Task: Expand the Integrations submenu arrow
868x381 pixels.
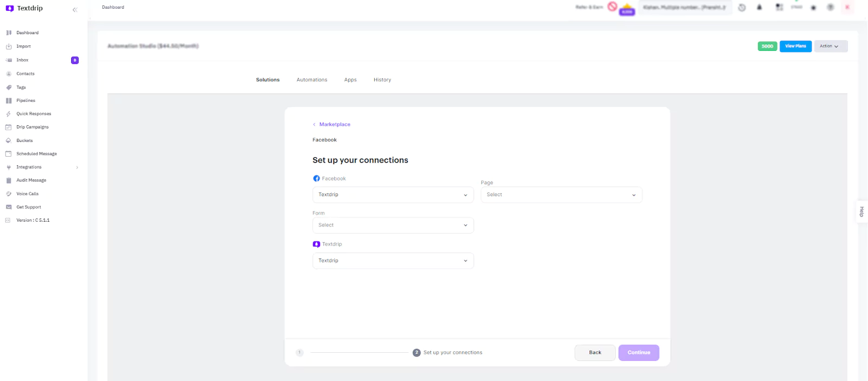Action: (77, 167)
